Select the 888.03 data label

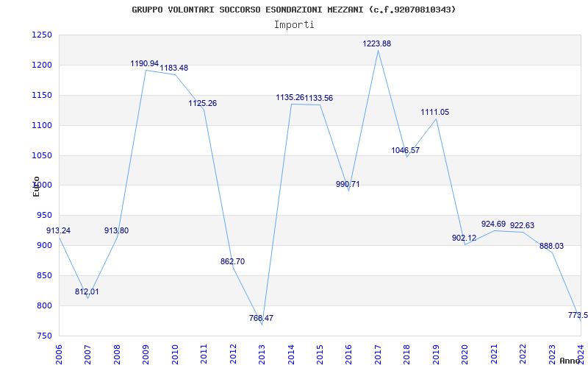[552, 246]
